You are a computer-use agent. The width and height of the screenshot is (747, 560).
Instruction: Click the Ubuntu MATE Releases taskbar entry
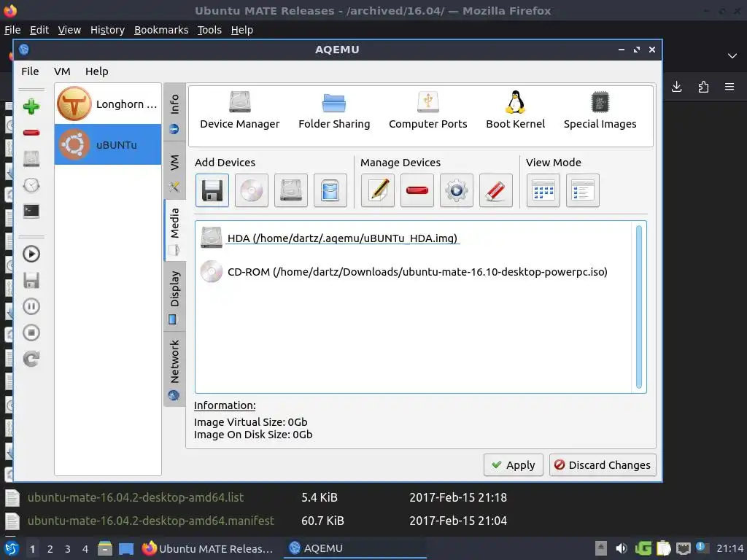208,548
